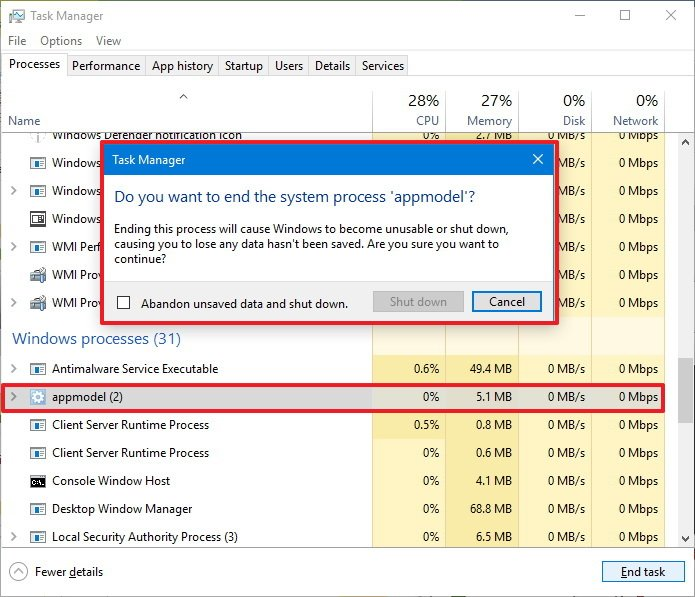Click the Antimalware Service Executable icon
Viewport: 695px width, 597px height.
coord(38,369)
